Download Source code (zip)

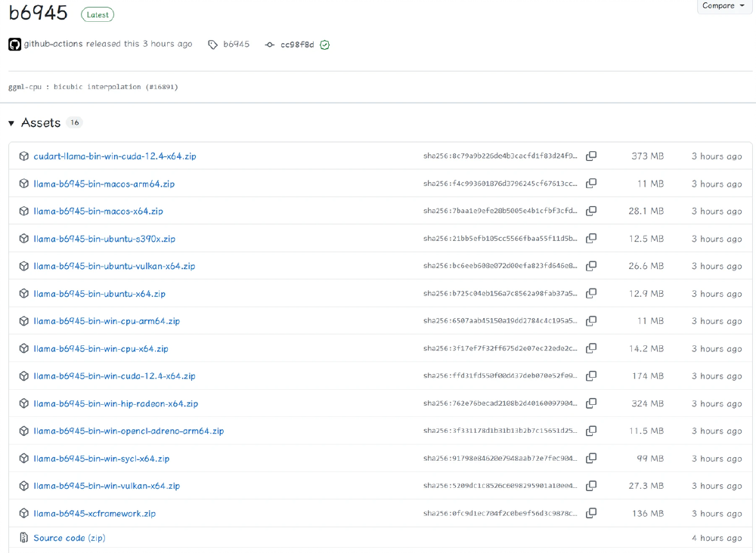pos(69,538)
